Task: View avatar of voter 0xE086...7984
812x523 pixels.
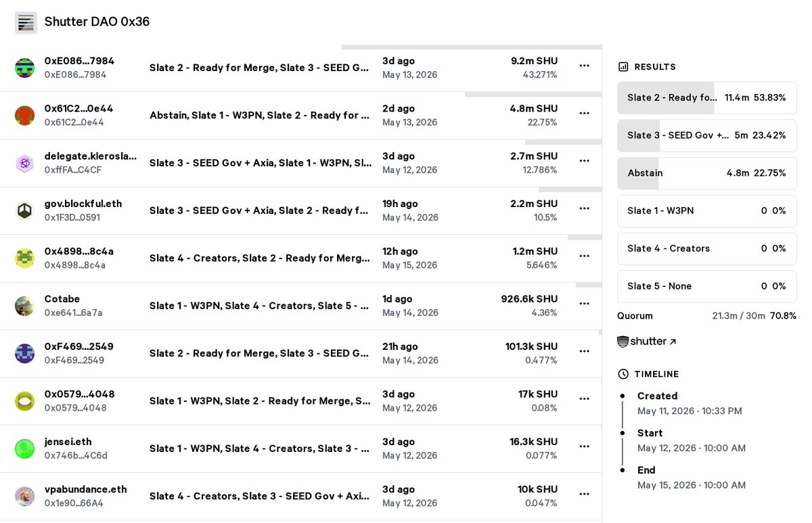Action: [x=25, y=68]
